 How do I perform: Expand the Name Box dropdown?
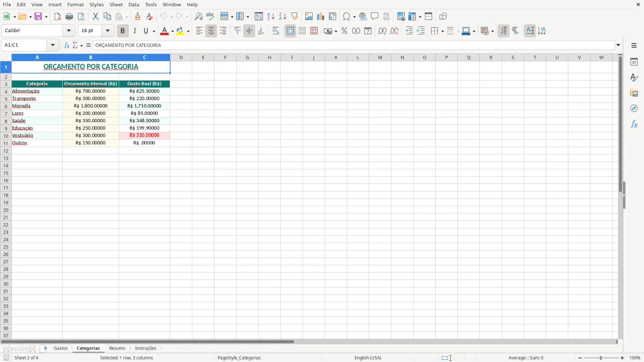[x=53, y=45]
